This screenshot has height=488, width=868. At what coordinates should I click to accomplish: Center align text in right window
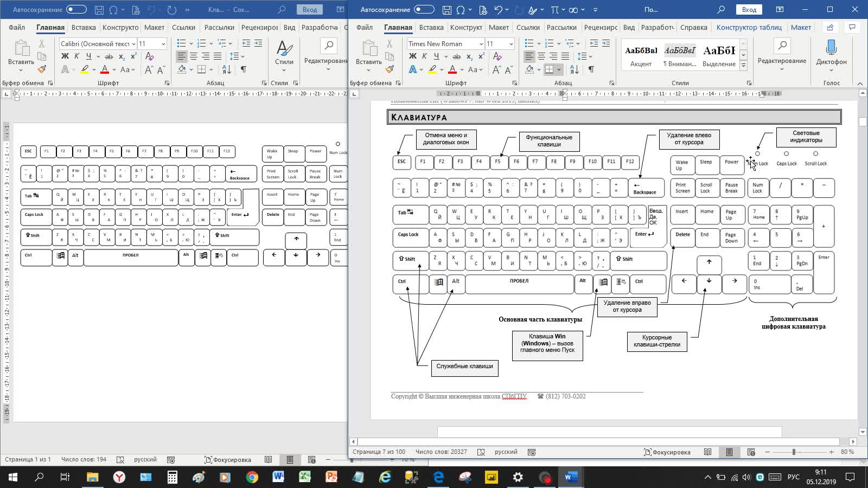pos(541,56)
